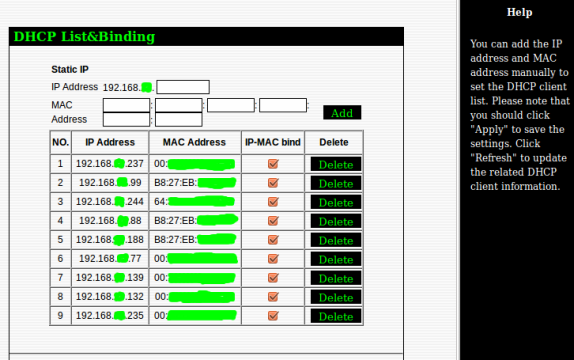Screen dimensions: 574x360
Task: Click the third MAC Address input box
Action: coord(231,105)
